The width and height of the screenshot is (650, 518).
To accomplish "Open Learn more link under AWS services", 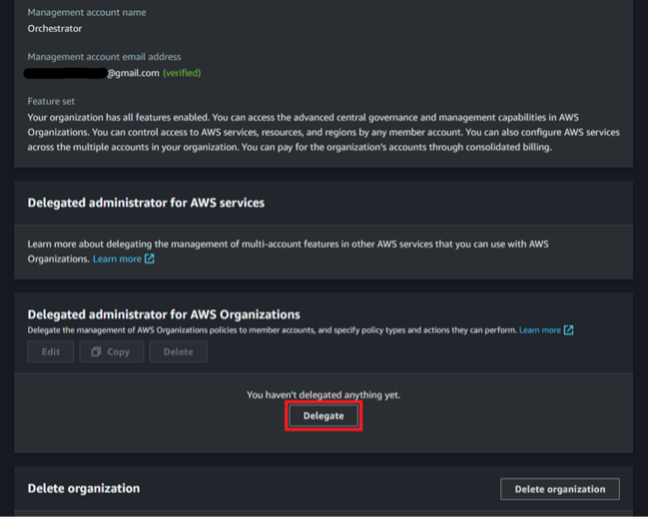I will click(117, 259).
